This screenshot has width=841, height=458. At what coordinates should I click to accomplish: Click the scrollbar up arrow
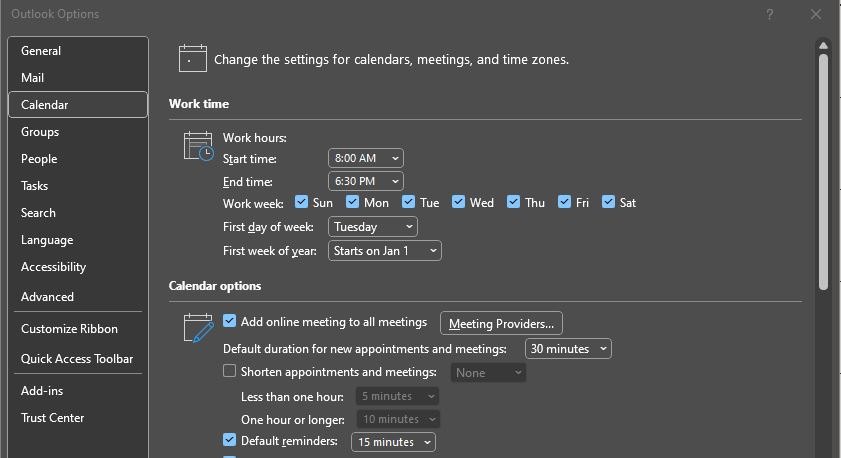[x=823, y=46]
